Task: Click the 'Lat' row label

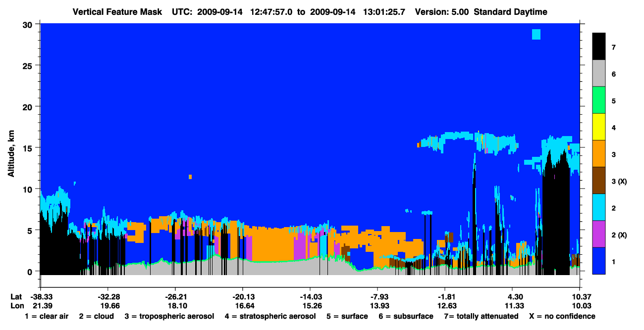Action: [15, 296]
